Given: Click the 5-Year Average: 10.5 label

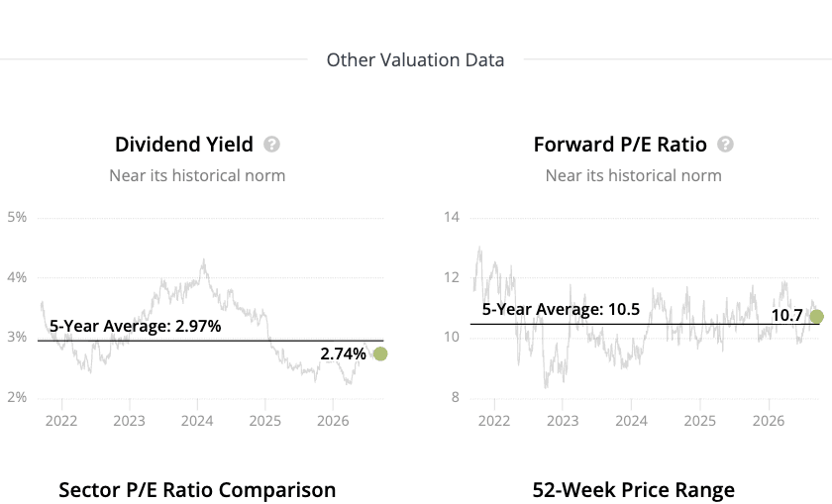Looking at the screenshot, I should click(561, 309).
